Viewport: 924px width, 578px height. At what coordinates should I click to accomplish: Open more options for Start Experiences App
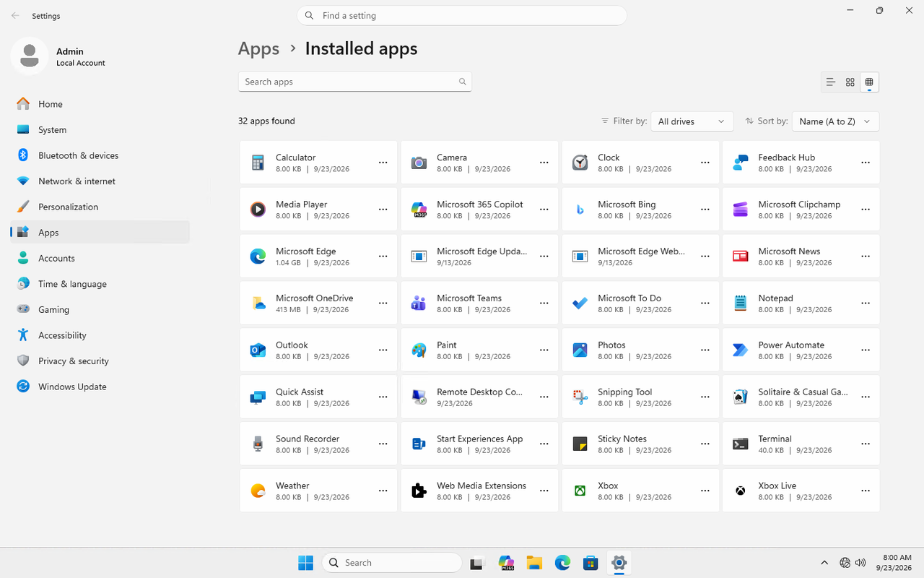click(x=544, y=444)
